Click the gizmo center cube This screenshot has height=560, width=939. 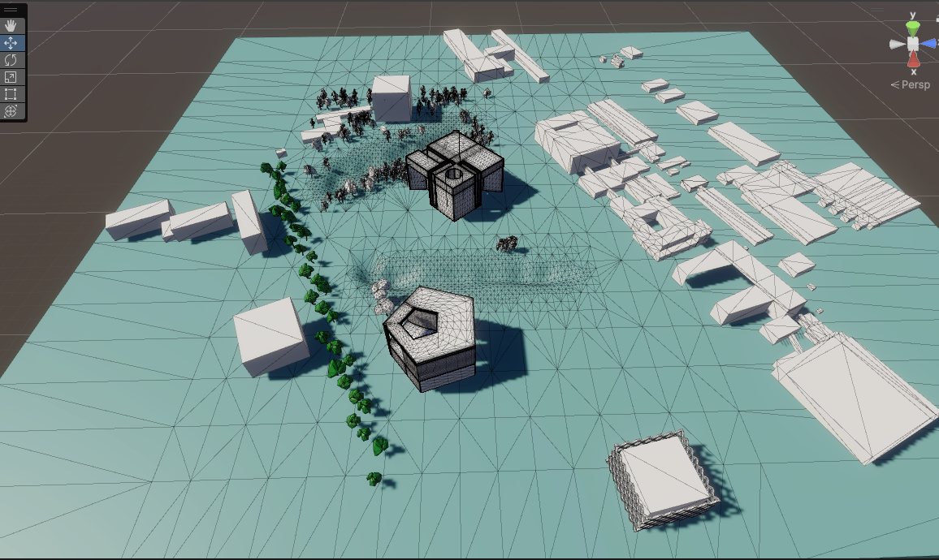[x=912, y=43]
